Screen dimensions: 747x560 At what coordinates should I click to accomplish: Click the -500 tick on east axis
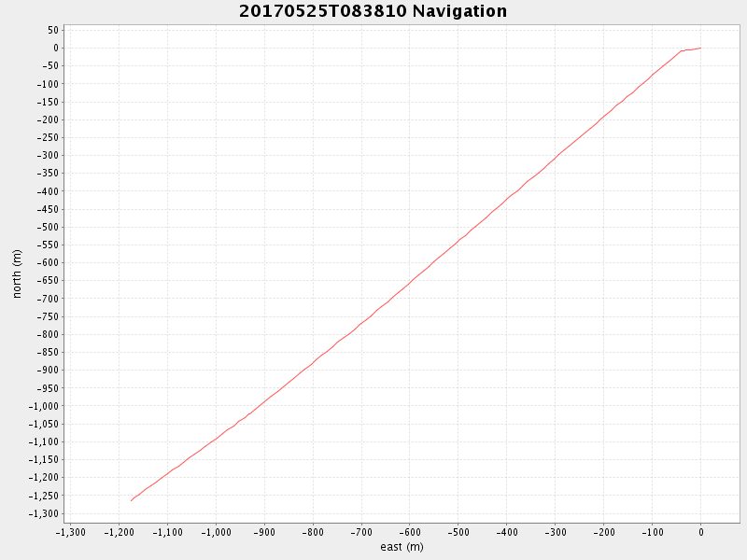(458, 533)
